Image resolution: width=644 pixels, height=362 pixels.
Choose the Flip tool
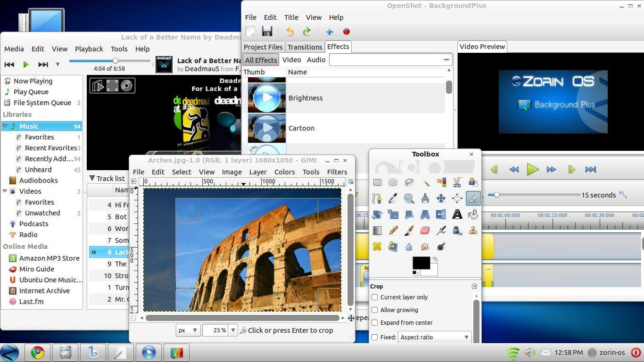coord(441,214)
